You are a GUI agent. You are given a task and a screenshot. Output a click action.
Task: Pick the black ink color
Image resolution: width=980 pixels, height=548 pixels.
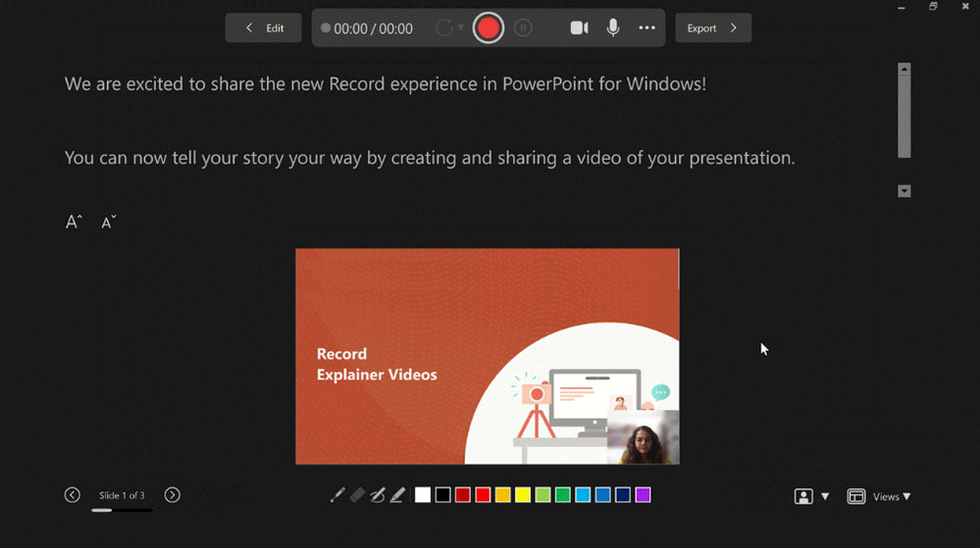[x=442, y=495]
